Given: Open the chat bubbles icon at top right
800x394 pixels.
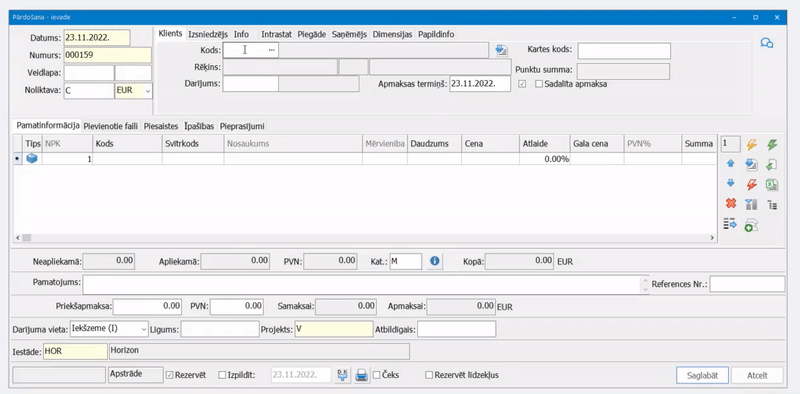Looking at the screenshot, I should 766,43.
